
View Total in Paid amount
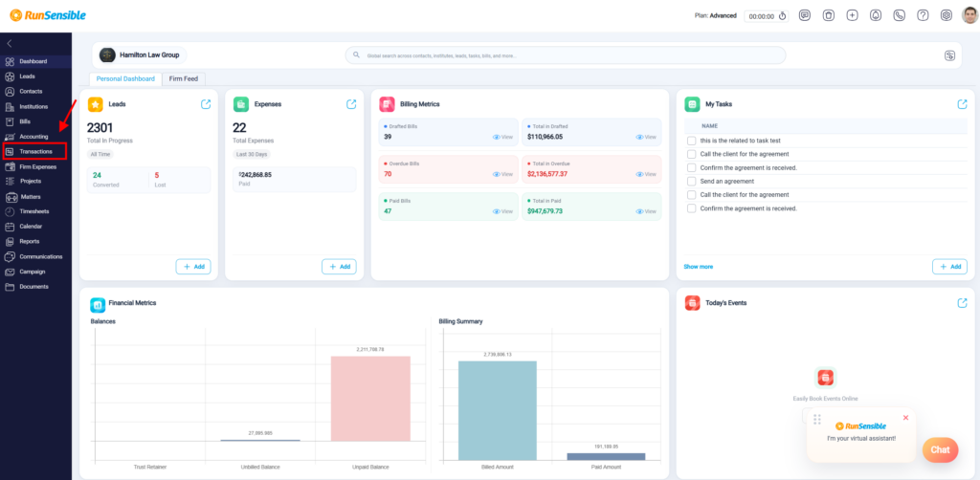[x=646, y=211]
